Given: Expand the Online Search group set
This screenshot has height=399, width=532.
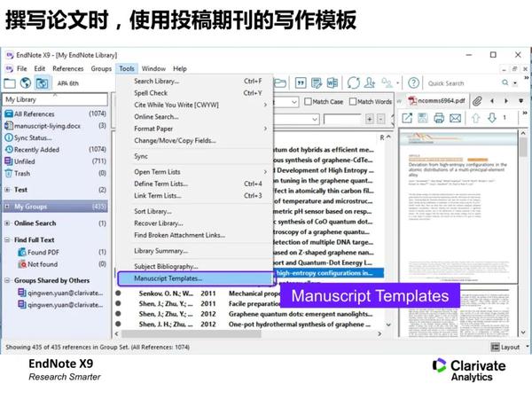Looking at the screenshot, I should (x=7, y=223).
